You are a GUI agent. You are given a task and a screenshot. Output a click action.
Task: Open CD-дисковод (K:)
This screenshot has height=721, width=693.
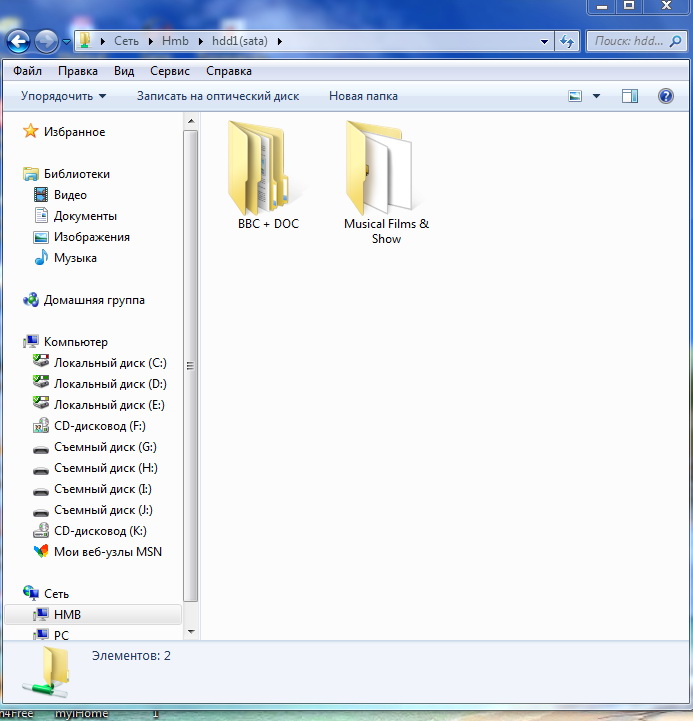[100, 531]
